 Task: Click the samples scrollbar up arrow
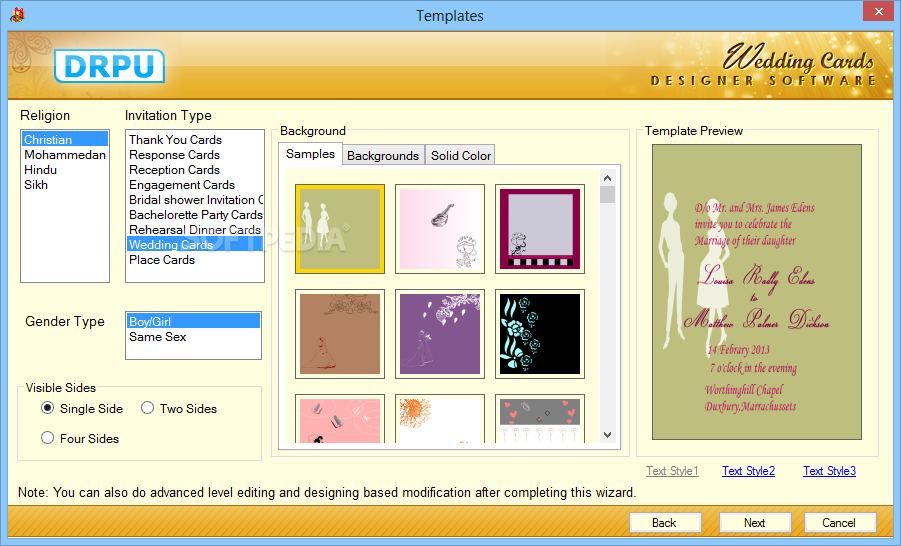coord(607,178)
